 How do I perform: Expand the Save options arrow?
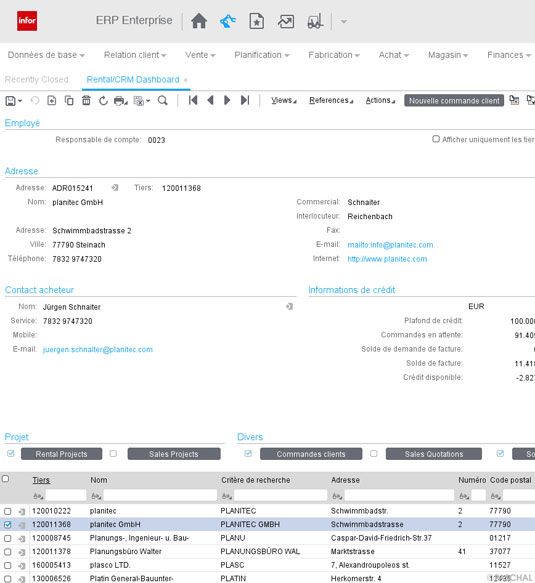point(20,101)
